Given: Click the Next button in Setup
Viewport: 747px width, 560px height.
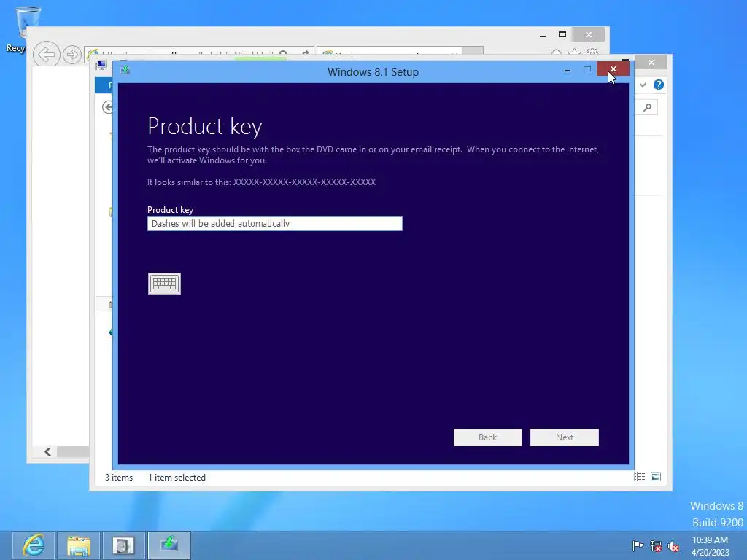Looking at the screenshot, I should 565,437.
